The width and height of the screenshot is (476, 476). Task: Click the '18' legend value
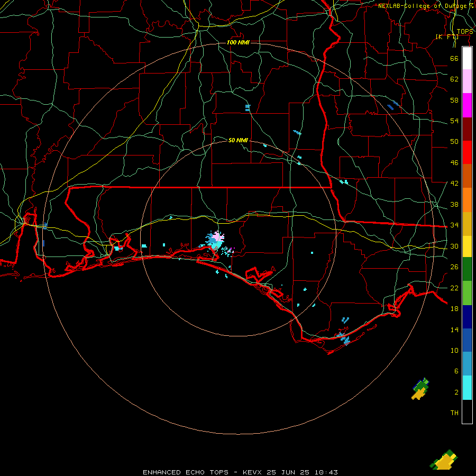(x=454, y=309)
